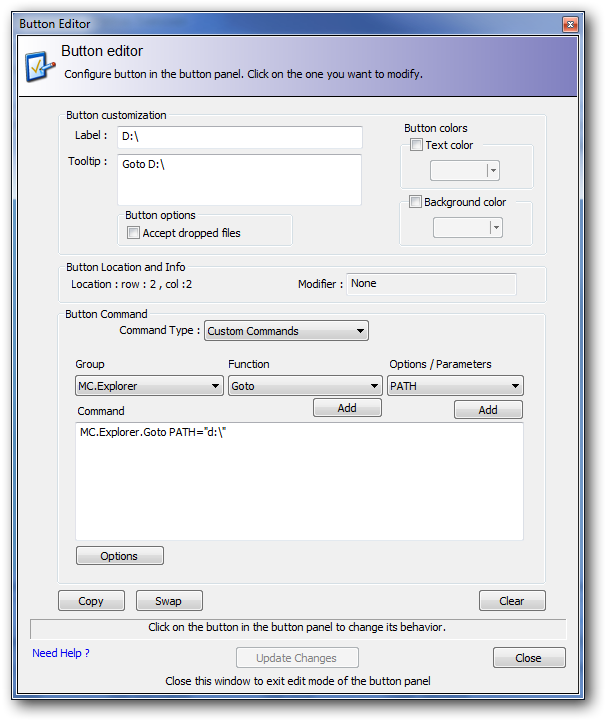Screen dimensions: 605x720
Task: Expand the PATH parameters dropdown
Action: coord(455,386)
